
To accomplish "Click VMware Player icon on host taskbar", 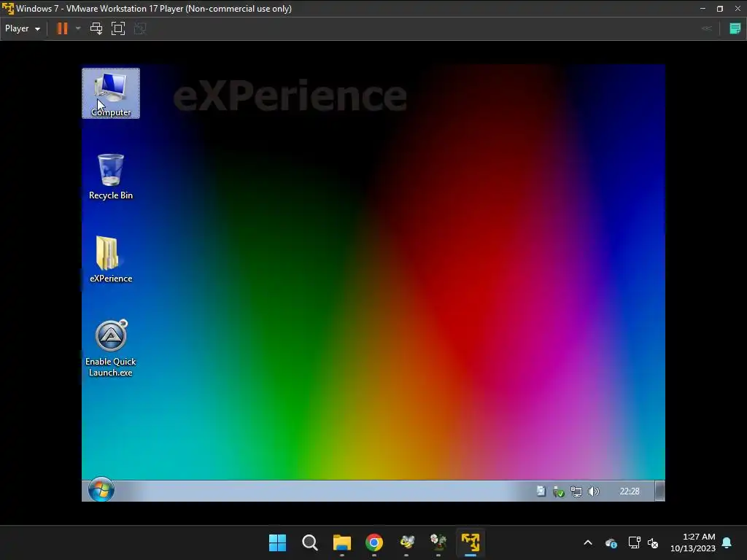I will pyautogui.click(x=471, y=542).
